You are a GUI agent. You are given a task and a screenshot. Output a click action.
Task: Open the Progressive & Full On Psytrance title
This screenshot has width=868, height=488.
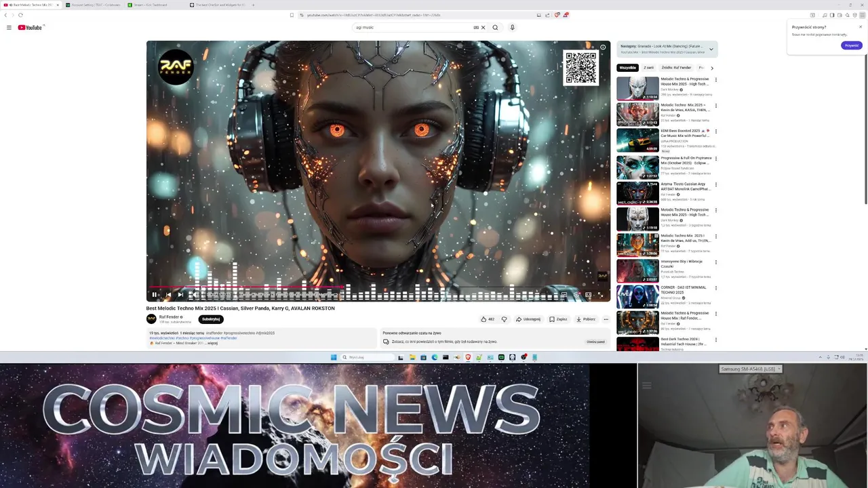pos(686,161)
